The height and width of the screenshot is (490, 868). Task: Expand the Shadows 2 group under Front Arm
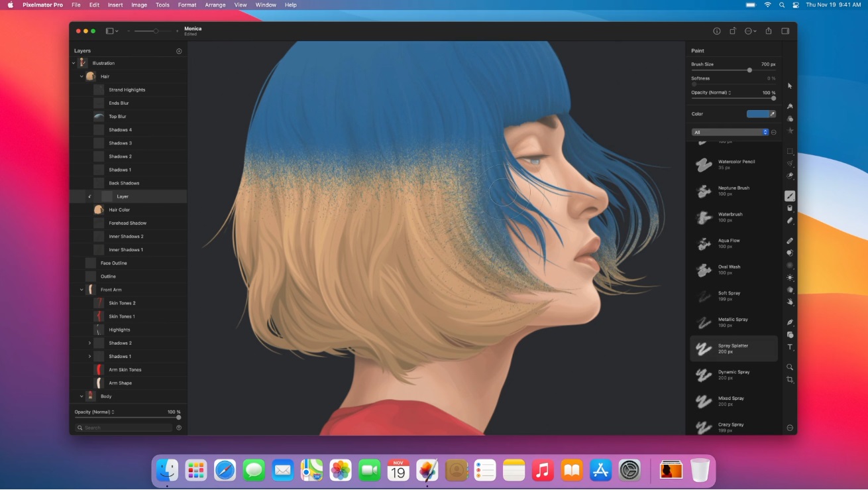click(x=89, y=343)
